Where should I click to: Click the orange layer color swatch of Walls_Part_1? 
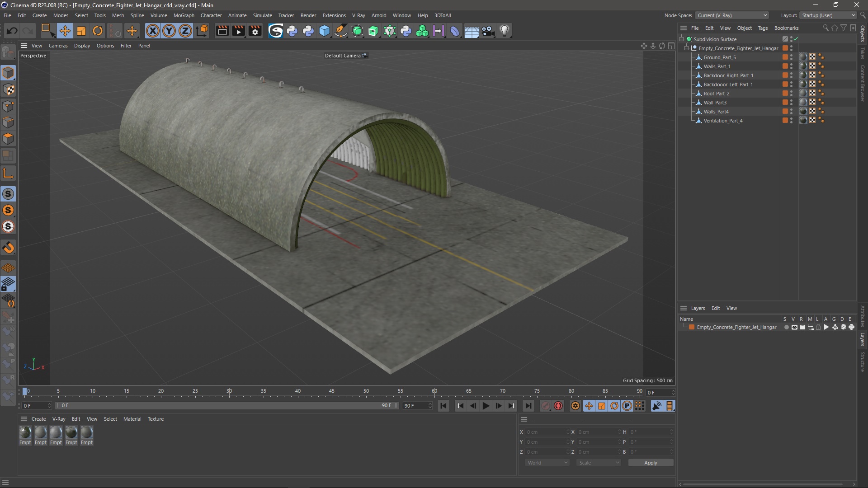785,66
